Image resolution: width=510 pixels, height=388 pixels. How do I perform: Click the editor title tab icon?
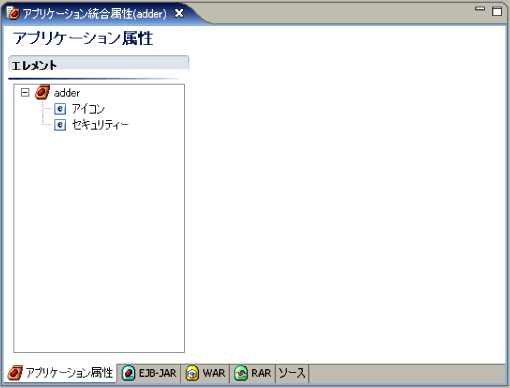click(x=13, y=13)
